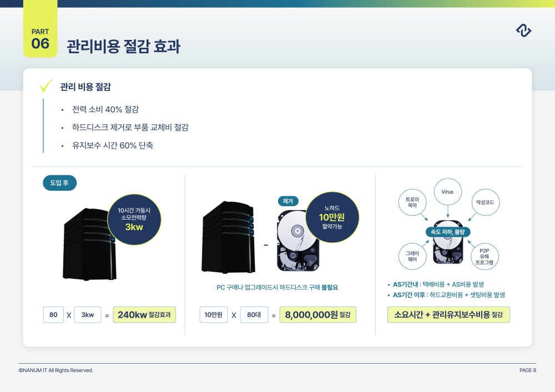Click the P2P 유해 프로그램 circle
Viewport: 555px width, 392px height.
pyautogui.click(x=485, y=257)
